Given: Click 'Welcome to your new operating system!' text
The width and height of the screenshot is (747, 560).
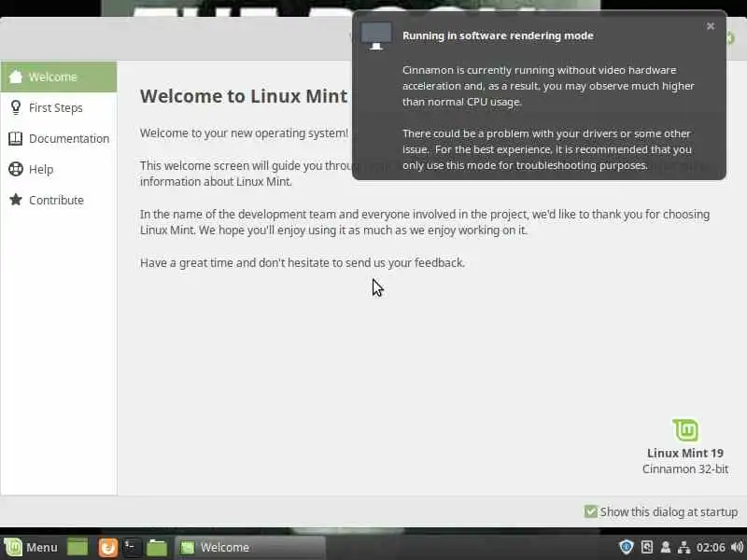Looking at the screenshot, I should [244, 133].
